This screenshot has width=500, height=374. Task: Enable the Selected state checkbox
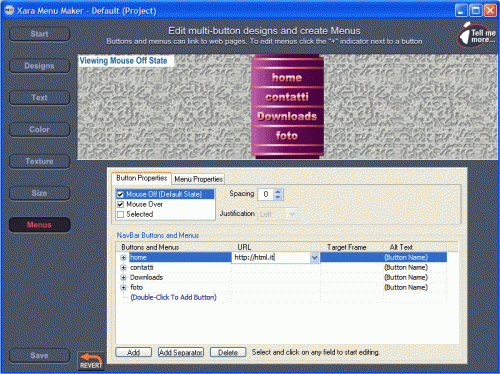(x=121, y=214)
